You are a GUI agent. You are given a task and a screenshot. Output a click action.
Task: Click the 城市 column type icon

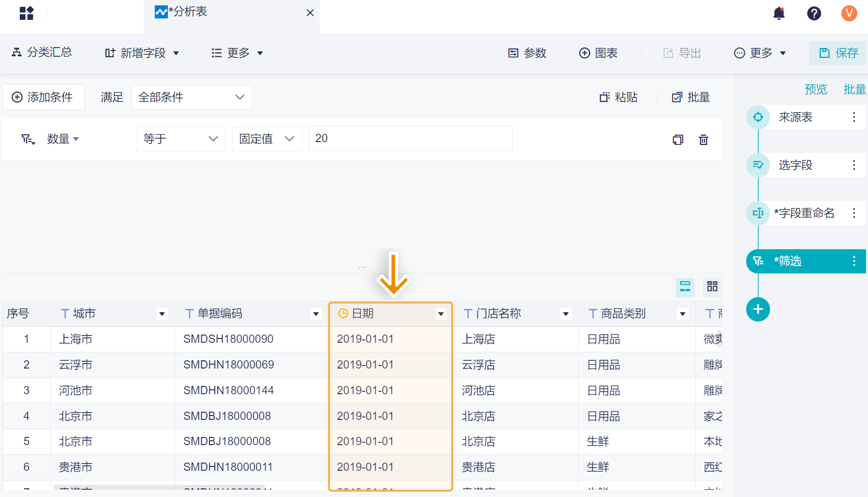point(65,314)
